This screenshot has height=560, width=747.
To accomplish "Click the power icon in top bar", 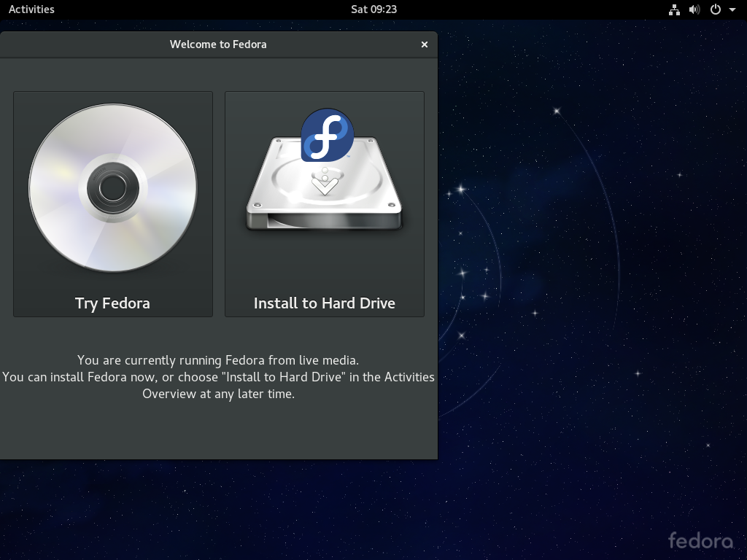I will (716, 9).
